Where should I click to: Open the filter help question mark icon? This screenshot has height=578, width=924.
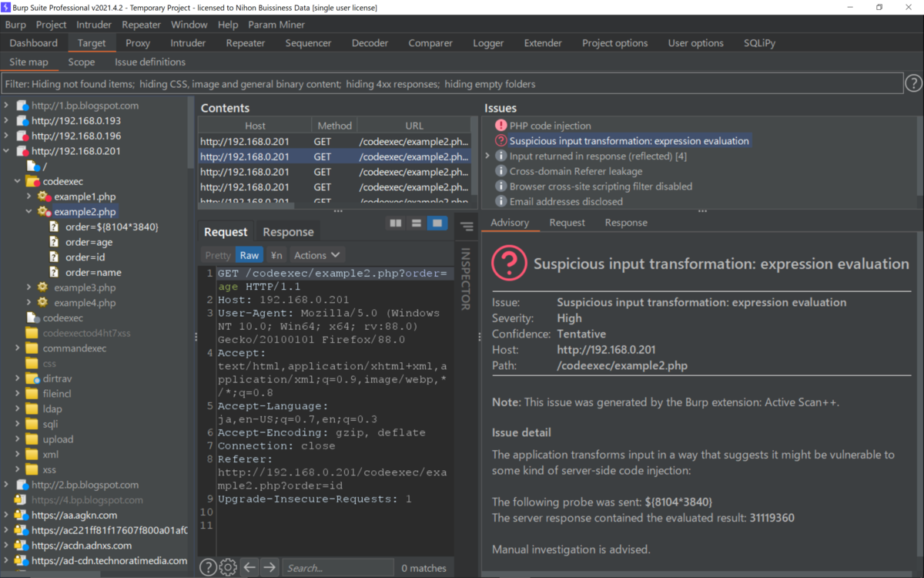913,83
